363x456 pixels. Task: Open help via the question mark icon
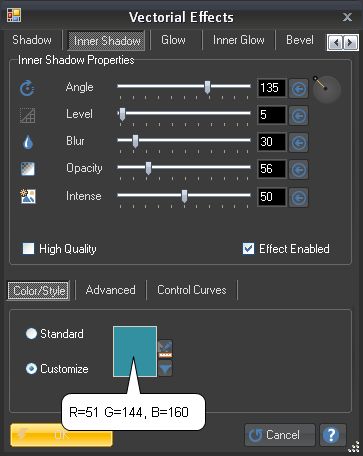click(332, 435)
